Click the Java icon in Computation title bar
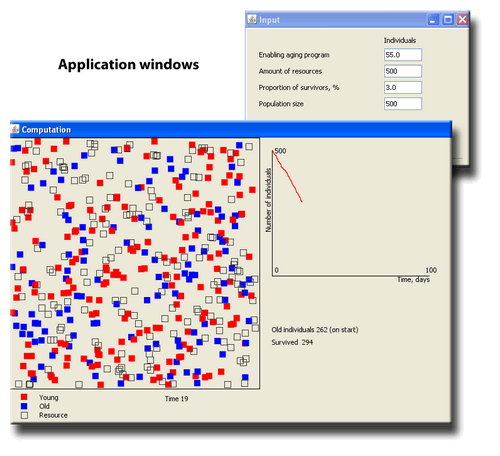 [x=15, y=129]
